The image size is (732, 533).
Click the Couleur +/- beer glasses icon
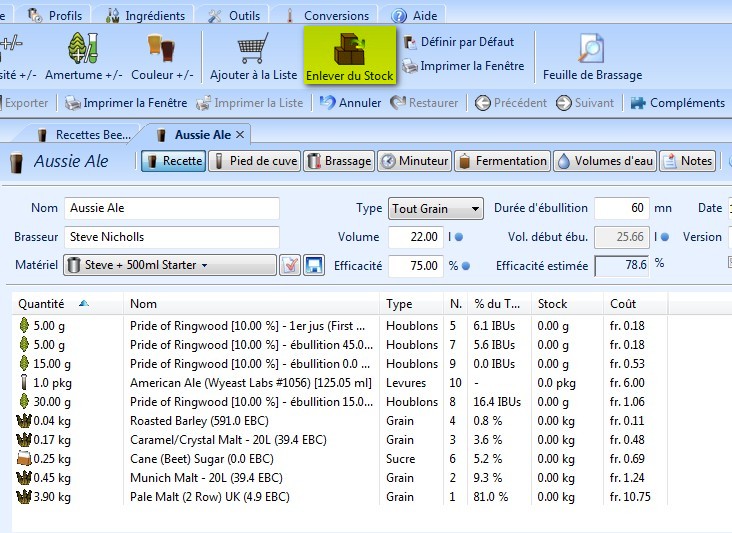161,48
